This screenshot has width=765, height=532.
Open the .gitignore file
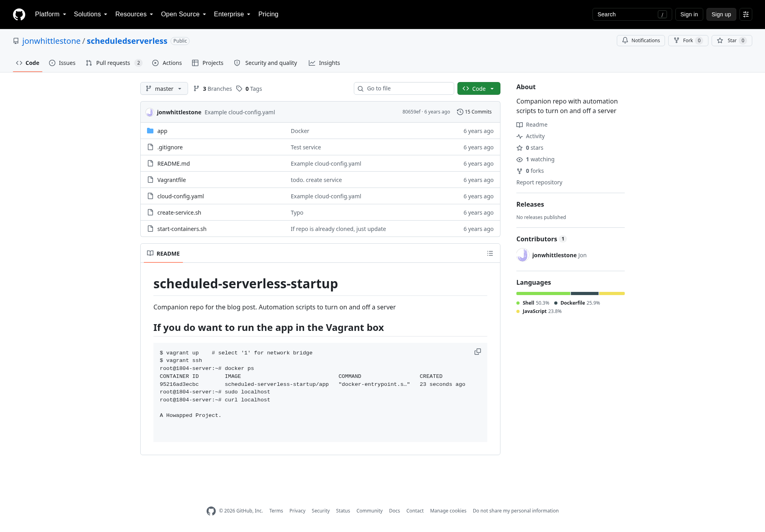170,147
